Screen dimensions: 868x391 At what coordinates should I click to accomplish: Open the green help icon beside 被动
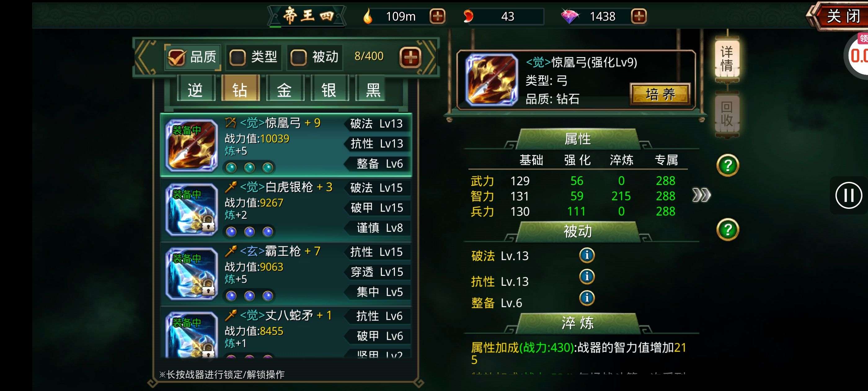[x=728, y=230]
